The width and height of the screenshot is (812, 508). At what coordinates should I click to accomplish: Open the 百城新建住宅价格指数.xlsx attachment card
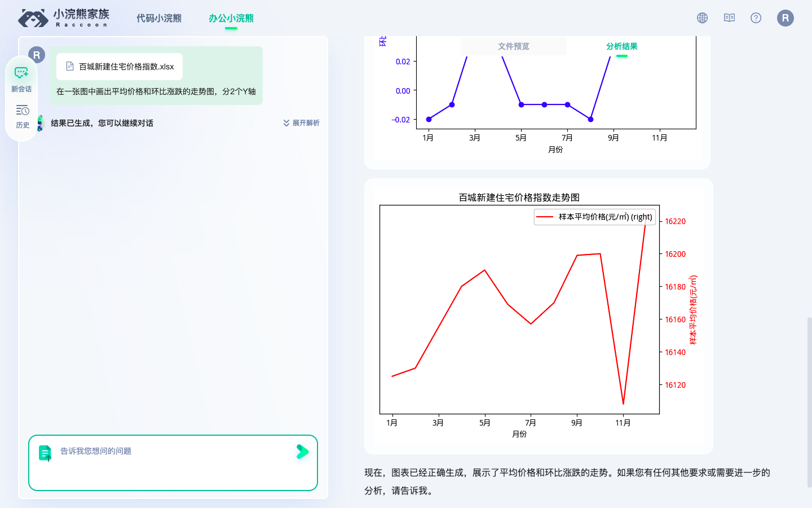pos(118,66)
